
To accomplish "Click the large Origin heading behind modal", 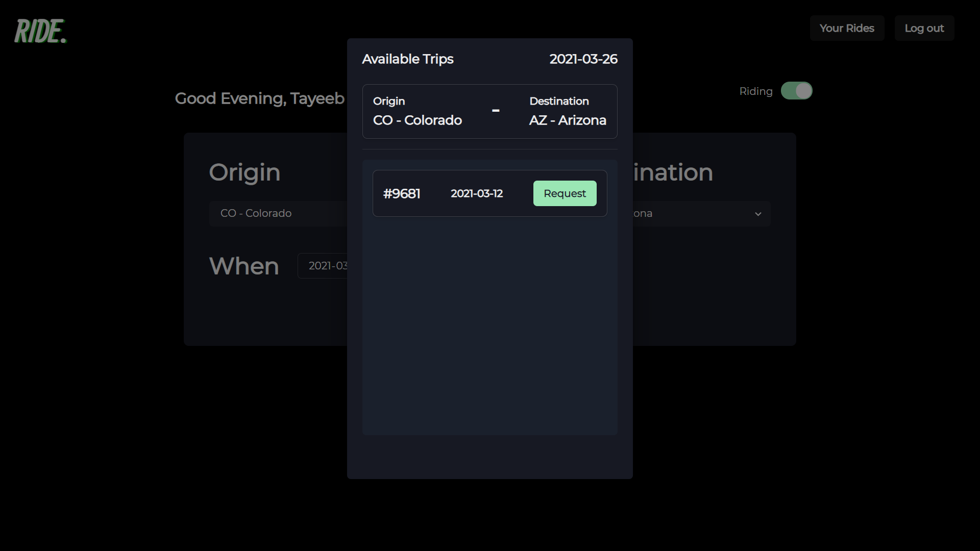I will tap(244, 172).
